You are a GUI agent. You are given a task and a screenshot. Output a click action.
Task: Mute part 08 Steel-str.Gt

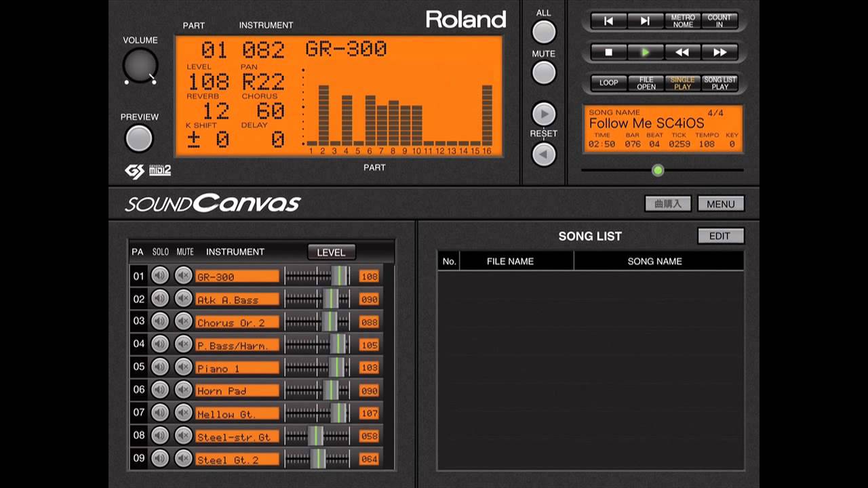pos(183,436)
